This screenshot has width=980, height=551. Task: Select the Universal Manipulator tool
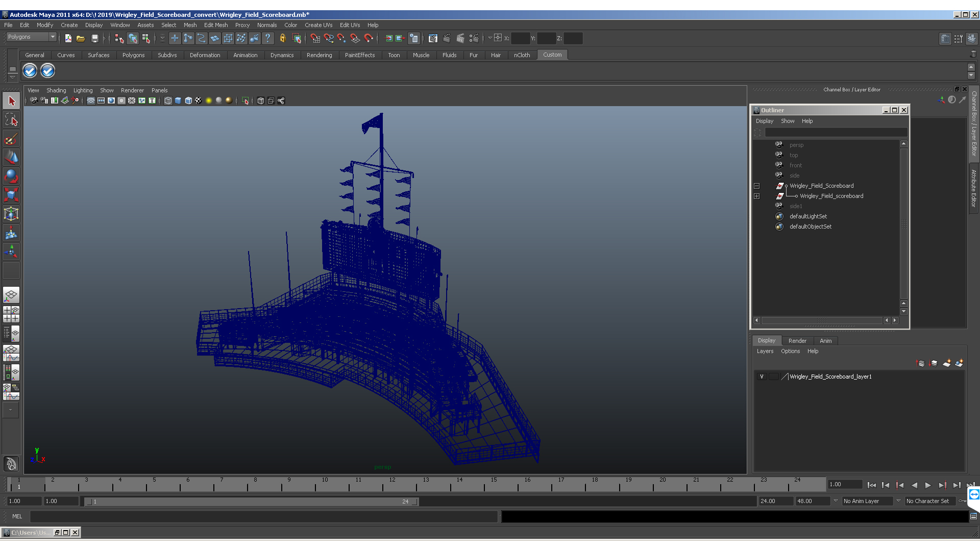pyautogui.click(x=11, y=214)
